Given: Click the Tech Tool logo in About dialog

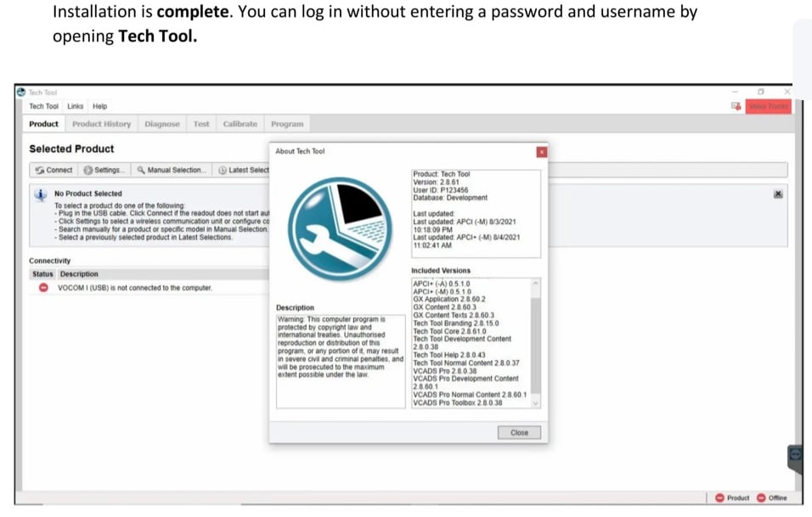Looking at the screenshot, I should pyautogui.click(x=340, y=229).
